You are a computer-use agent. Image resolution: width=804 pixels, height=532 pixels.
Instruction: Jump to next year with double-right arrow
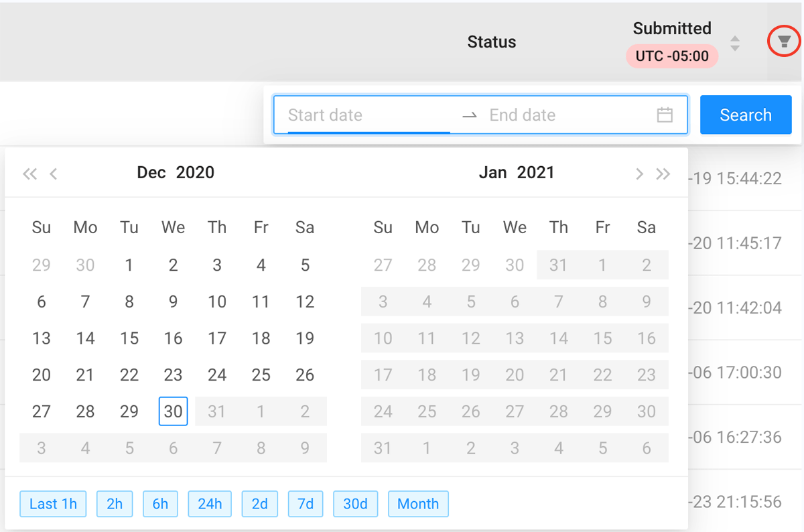pyautogui.click(x=663, y=174)
